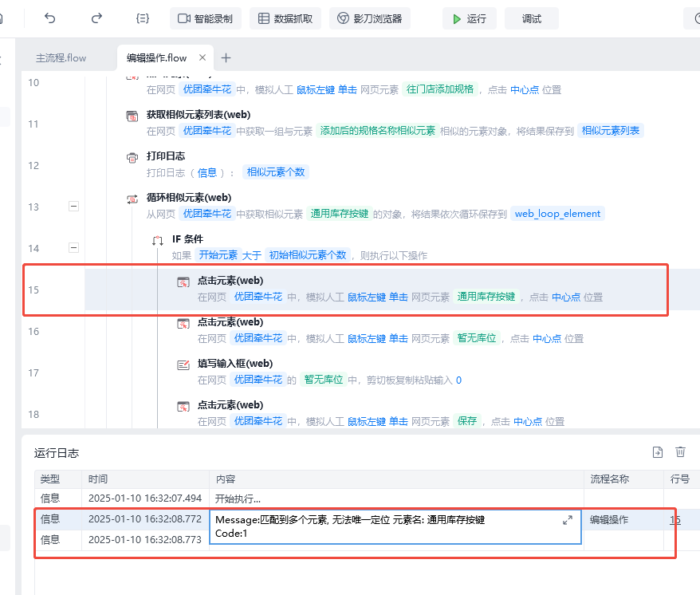Export the run log with export icon

pos(658,452)
